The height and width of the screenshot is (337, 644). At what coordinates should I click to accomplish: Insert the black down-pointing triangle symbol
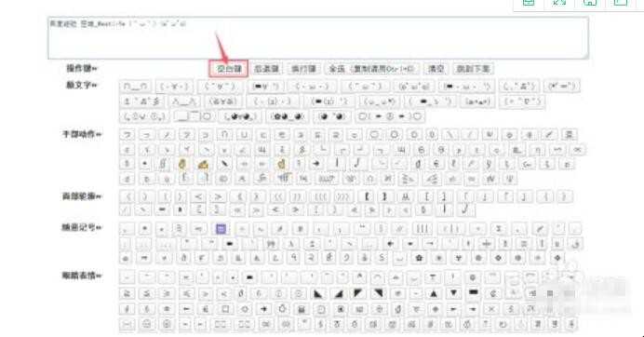click(x=453, y=293)
